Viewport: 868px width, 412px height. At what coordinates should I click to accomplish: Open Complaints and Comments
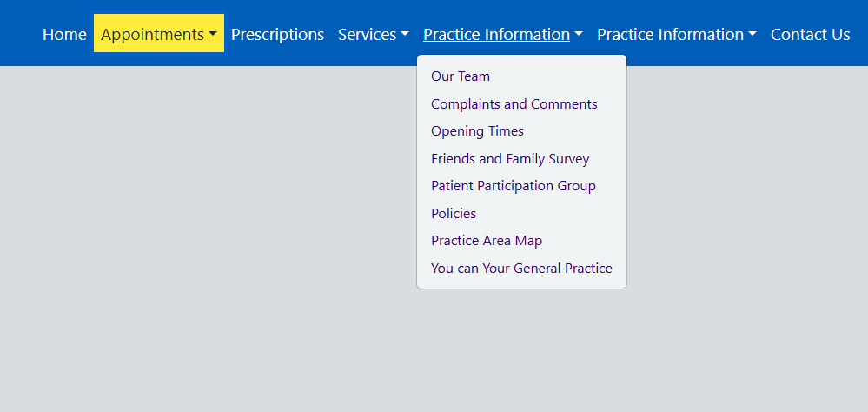coord(514,104)
